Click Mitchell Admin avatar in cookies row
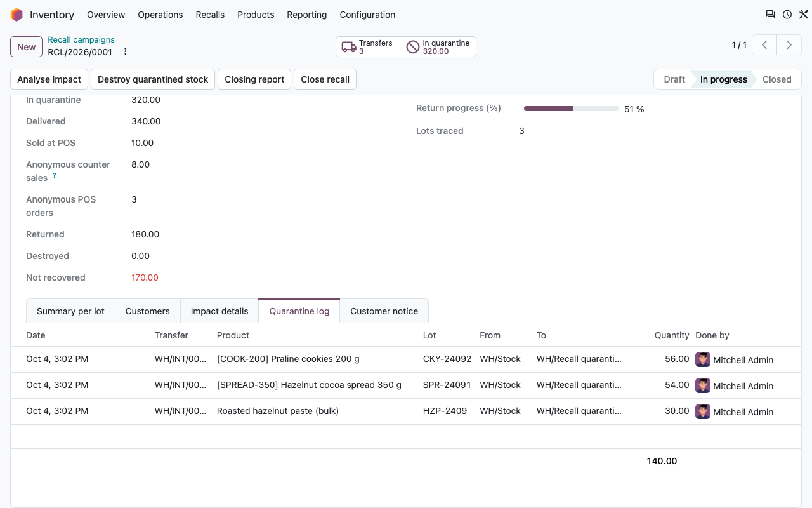Viewport: 812px width, 508px height. pos(703,359)
